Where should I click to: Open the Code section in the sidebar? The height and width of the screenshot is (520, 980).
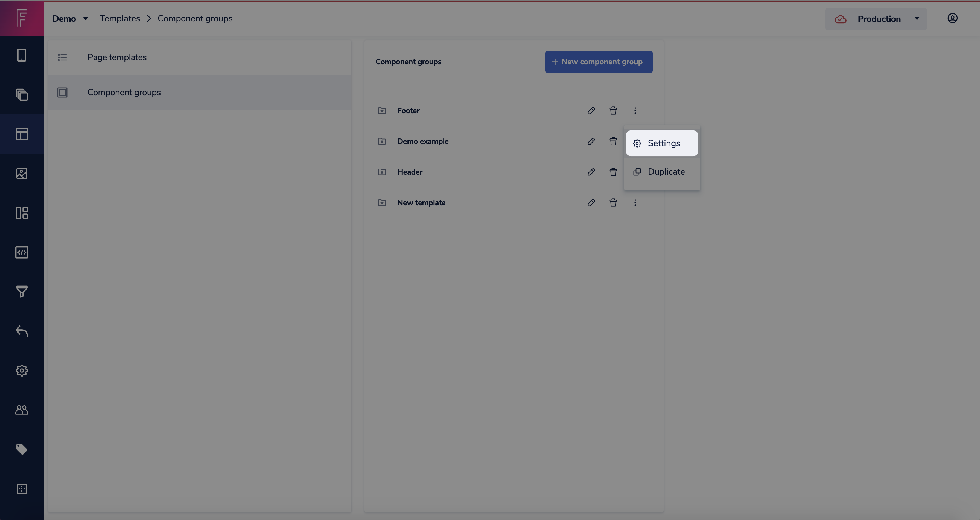(22, 252)
